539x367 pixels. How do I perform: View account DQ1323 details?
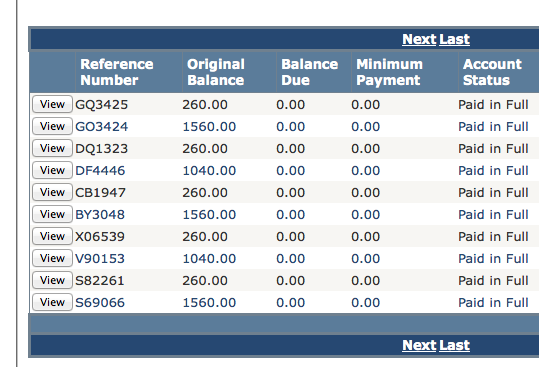coord(52,148)
